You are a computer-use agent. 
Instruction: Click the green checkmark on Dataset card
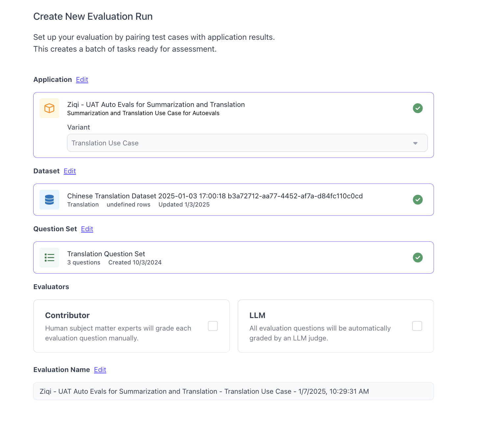click(418, 200)
